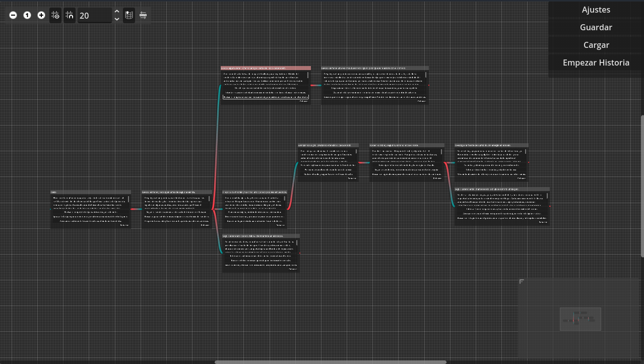Click the minimap resize corner handle
This screenshot has height=364, width=644.
pyautogui.click(x=522, y=281)
